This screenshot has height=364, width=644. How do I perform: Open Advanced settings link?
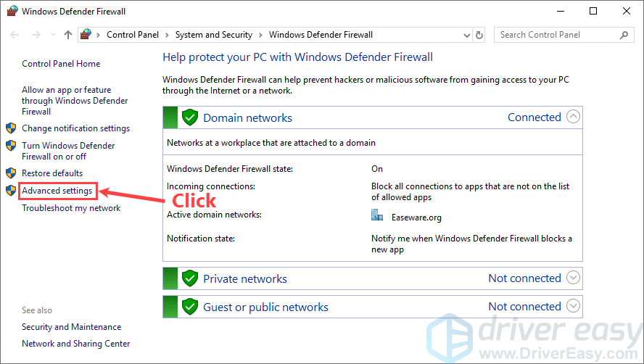click(x=57, y=191)
